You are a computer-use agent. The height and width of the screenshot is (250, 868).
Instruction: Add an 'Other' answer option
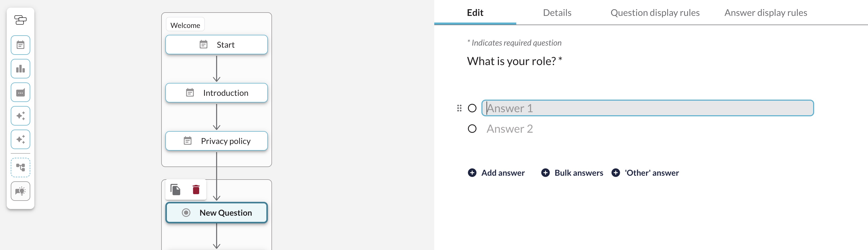click(645, 173)
